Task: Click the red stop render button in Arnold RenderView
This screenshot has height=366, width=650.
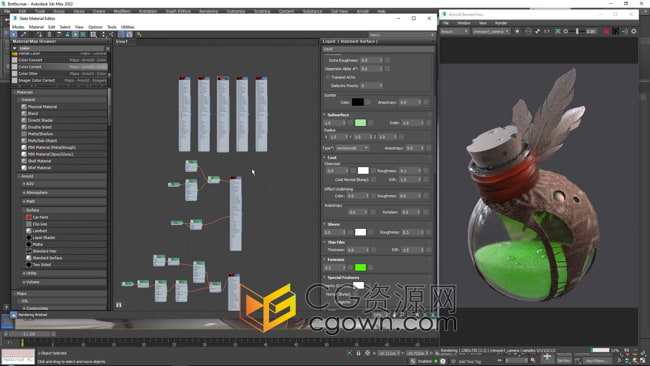Action: 606,31
